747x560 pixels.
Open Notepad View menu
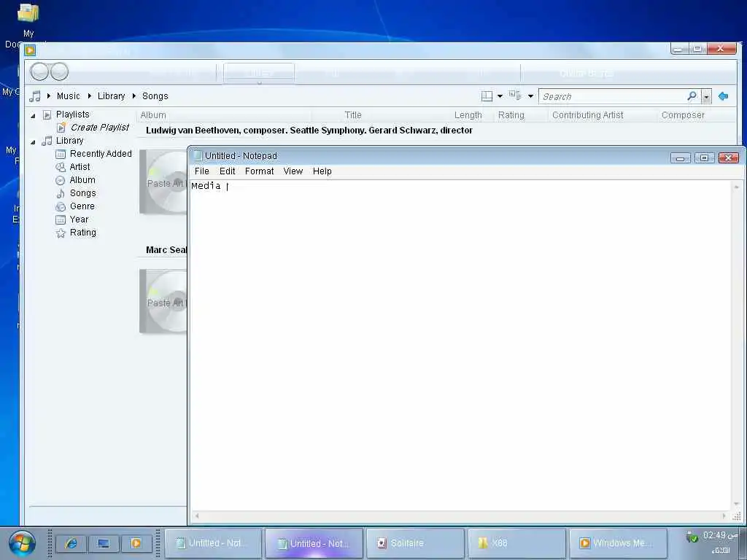[x=293, y=171]
